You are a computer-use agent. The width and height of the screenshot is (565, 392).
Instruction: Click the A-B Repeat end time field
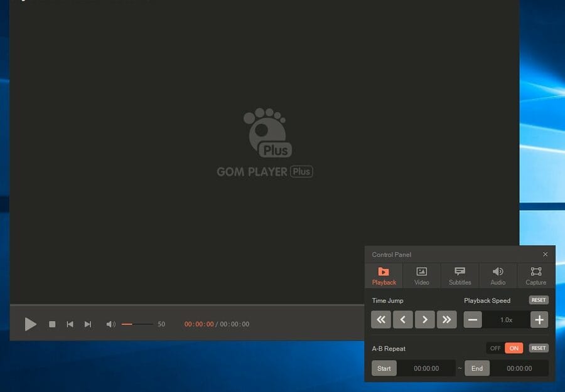coord(519,368)
